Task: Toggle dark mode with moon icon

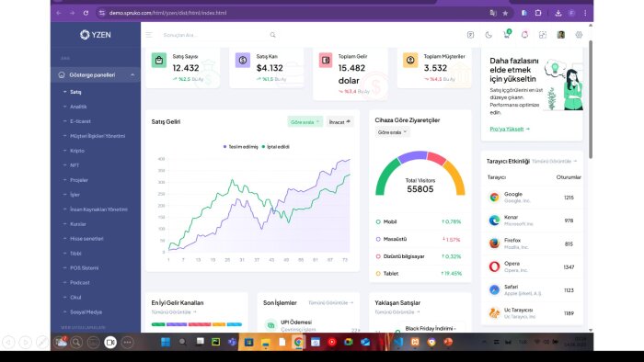Action: [489, 35]
